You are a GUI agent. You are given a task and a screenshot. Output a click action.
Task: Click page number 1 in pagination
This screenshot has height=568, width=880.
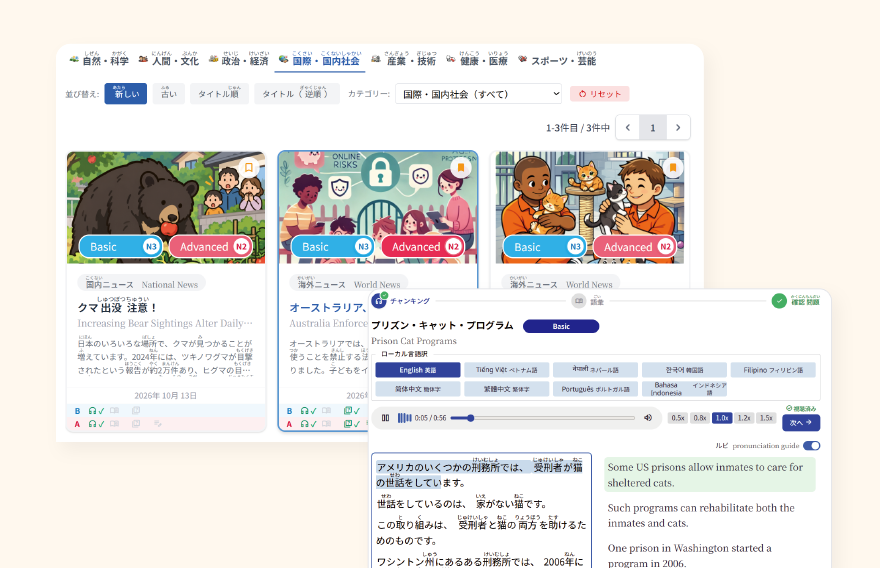(653, 127)
